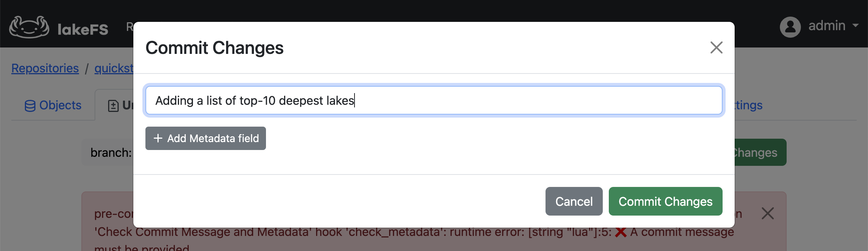Navigate to the Repositories breadcrumb link
This screenshot has height=251, width=868.
click(x=45, y=68)
